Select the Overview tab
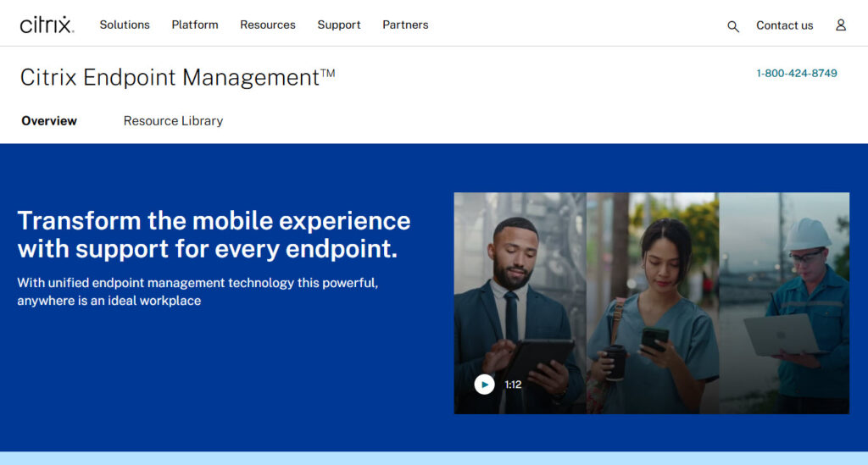Image resolution: width=868 pixels, height=465 pixels. click(x=49, y=120)
